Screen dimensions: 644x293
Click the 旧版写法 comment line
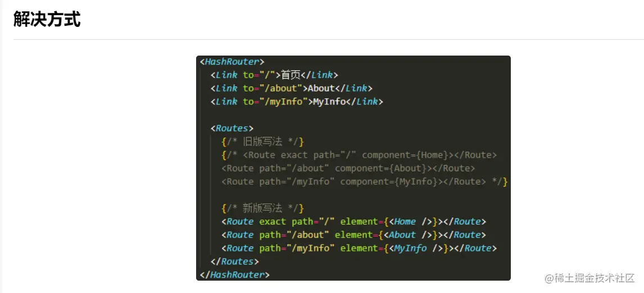pos(262,142)
